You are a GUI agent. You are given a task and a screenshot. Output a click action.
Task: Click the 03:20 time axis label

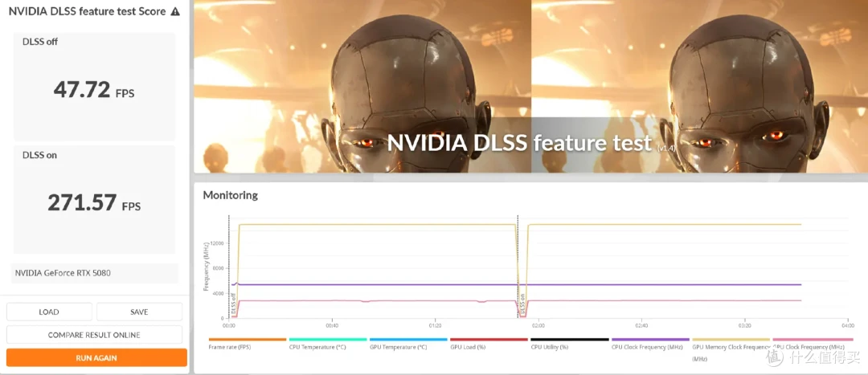tap(744, 326)
